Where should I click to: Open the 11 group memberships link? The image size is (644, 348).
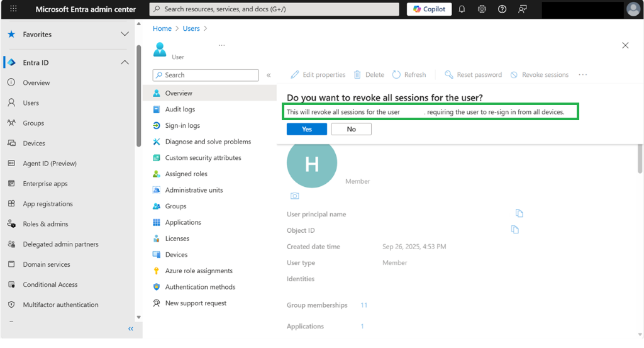pyautogui.click(x=364, y=305)
